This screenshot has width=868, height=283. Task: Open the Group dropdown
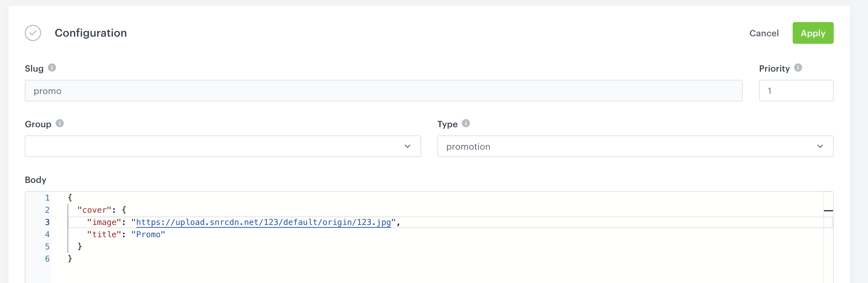click(x=223, y=146)
